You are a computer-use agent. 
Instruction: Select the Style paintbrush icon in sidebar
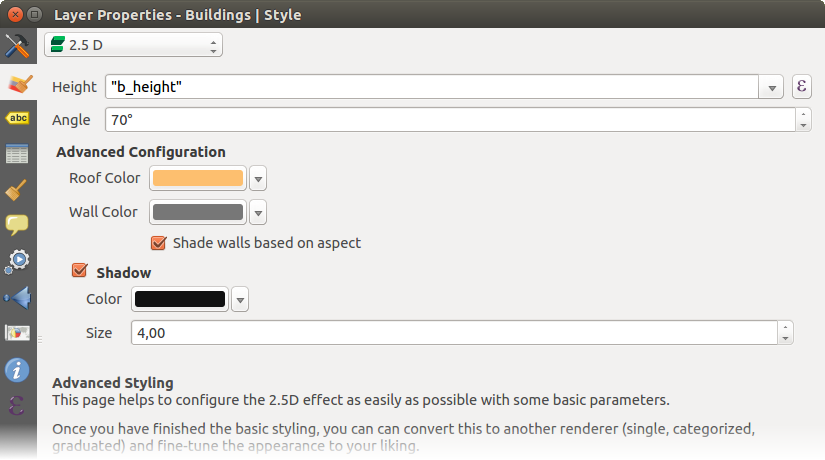tap(17, 83)
